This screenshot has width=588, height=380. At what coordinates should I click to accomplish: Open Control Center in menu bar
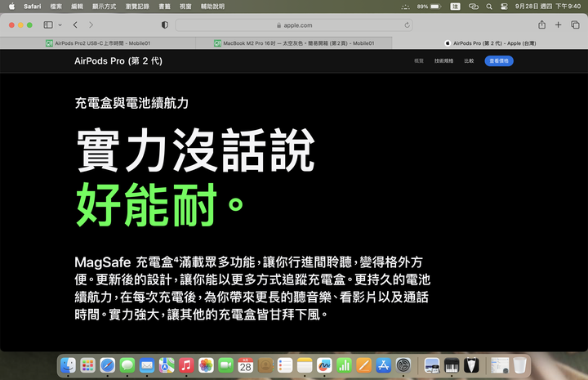[x=504, y=7]
